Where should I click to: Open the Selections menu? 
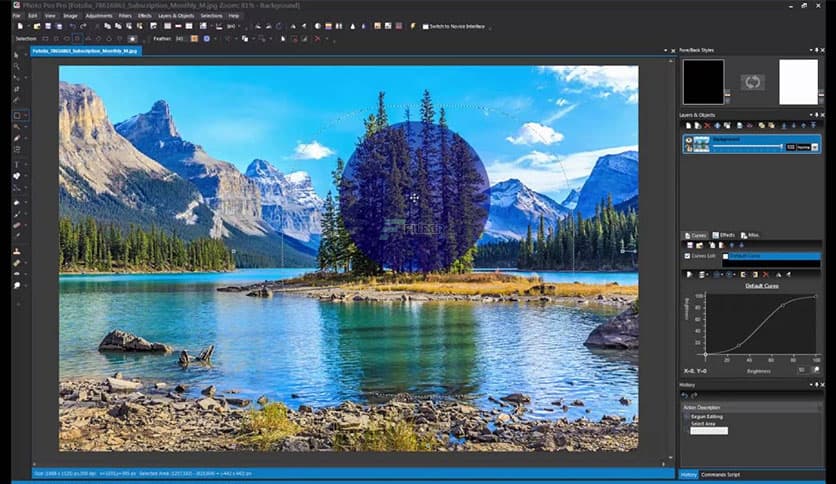coord(211,16)
